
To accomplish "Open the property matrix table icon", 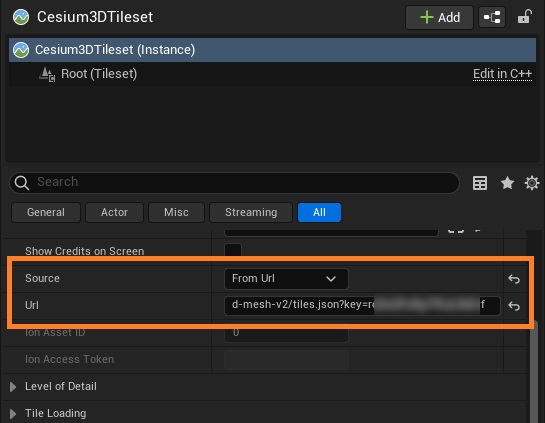I will click(x=480, y=183).
